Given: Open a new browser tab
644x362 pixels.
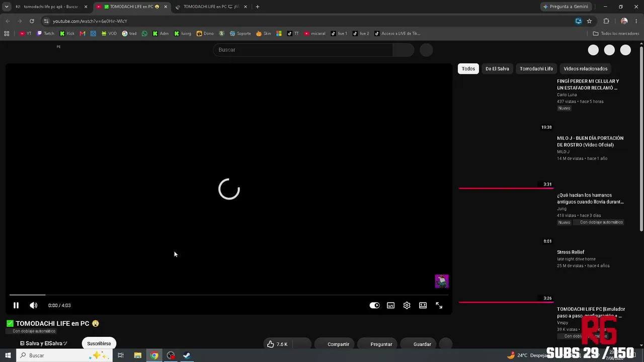Looking at the screenshot, I should 258,7.
